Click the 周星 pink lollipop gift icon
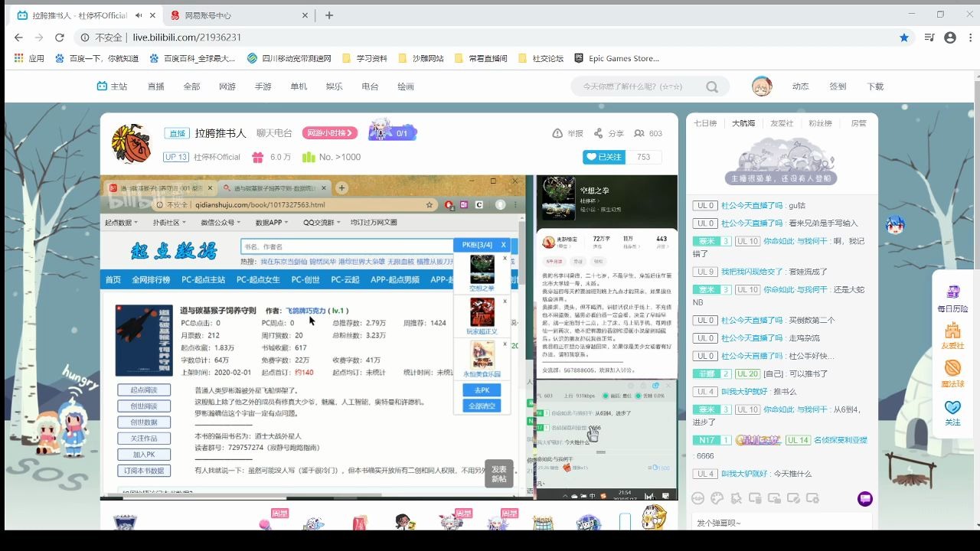The image size is (980, 551). [265, 523]
